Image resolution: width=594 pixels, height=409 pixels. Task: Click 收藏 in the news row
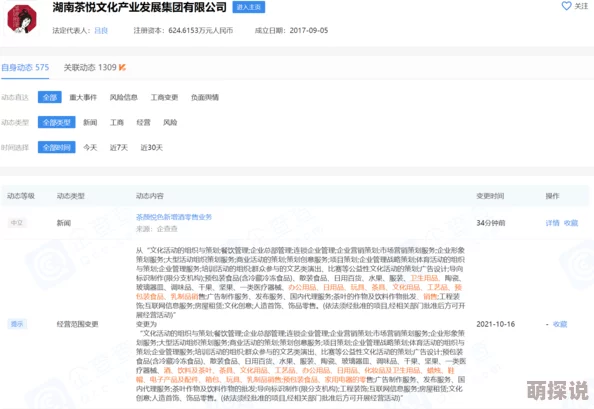coord(571,223)
